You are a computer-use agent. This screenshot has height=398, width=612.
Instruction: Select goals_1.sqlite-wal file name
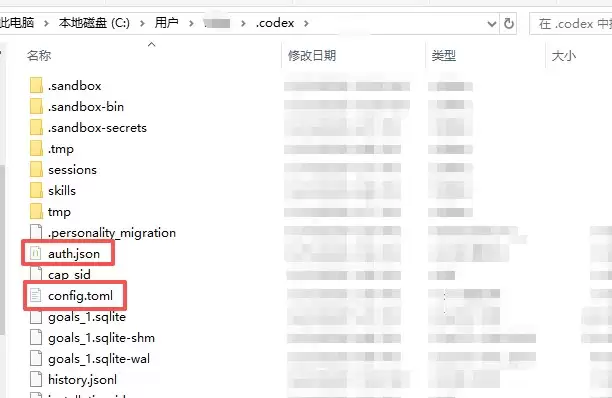(x=99, y=359)
